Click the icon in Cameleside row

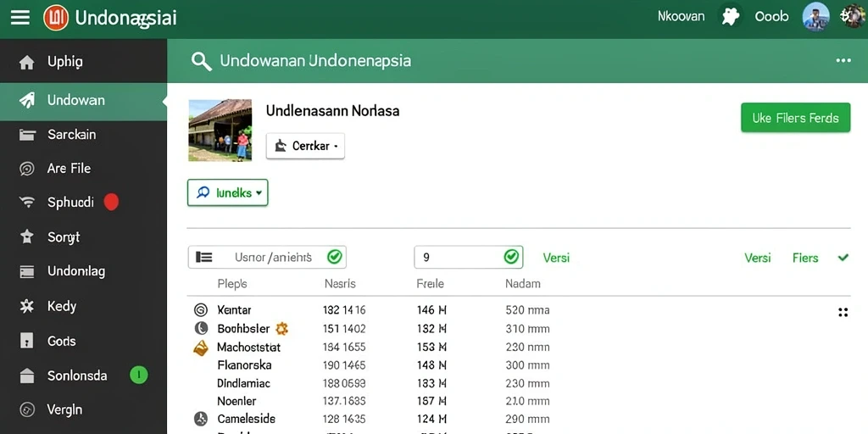coord(200,419)
